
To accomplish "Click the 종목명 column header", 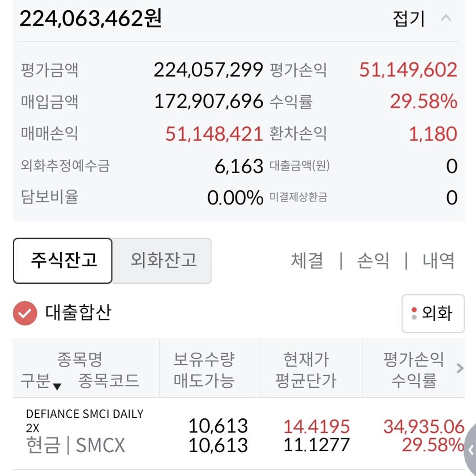I will (x=79, y=360).
